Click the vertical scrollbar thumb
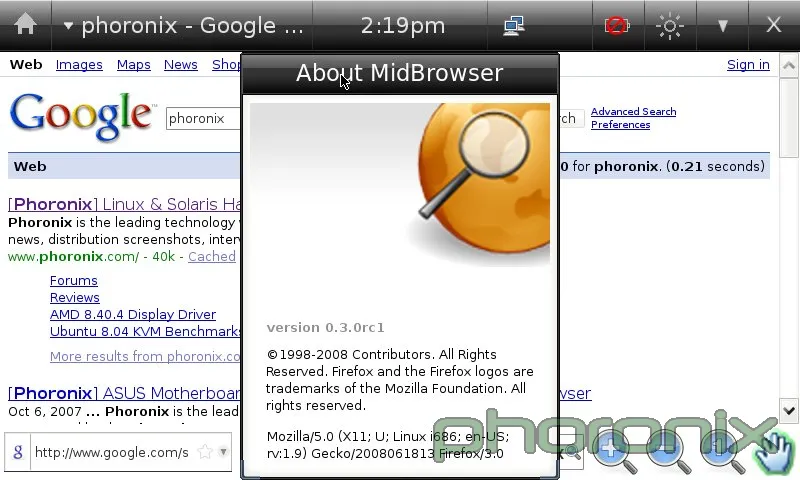The image size is (800, 480). pyautogui.click(x=789, y=119)
